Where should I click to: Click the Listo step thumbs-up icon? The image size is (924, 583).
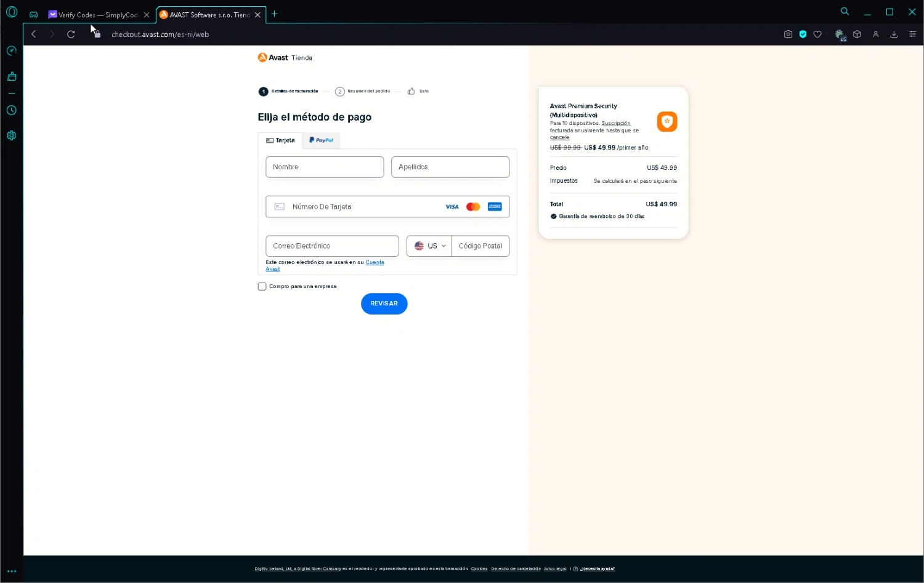coord(411,91)
